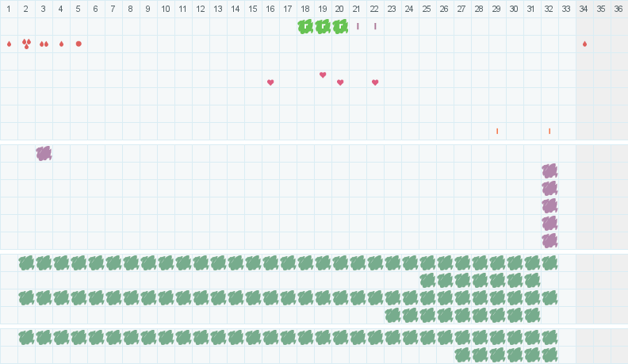
Task: Click the purple tick mark on day 21
Action: click(358, 26)
